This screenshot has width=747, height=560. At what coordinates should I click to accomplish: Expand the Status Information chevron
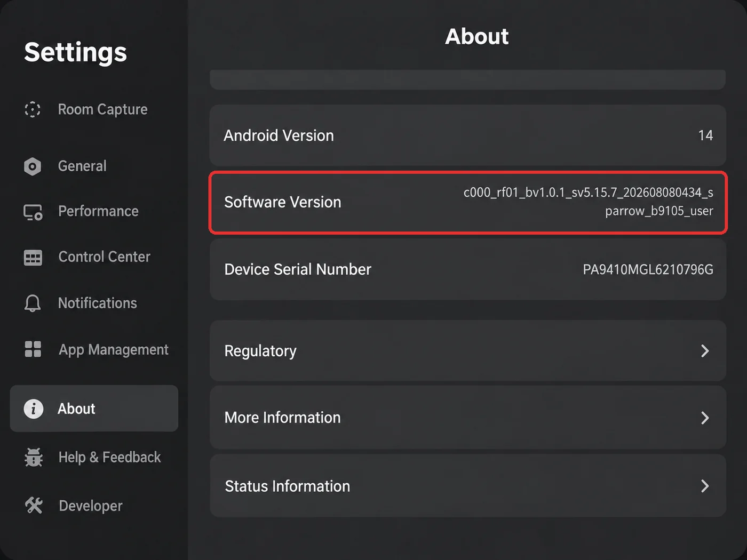[x=705, y=486]
